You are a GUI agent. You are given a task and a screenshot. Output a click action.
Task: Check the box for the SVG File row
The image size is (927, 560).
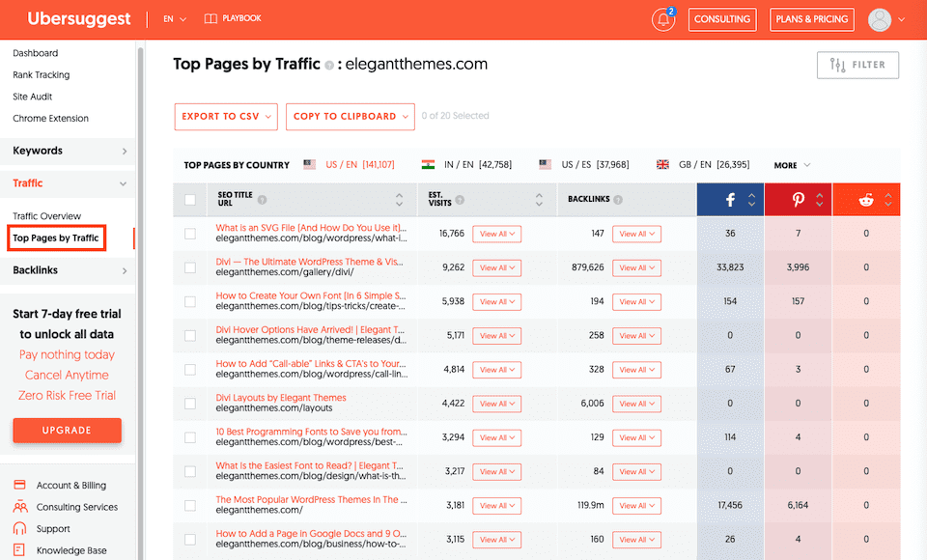pyautogui.click(x=190, y=234)
